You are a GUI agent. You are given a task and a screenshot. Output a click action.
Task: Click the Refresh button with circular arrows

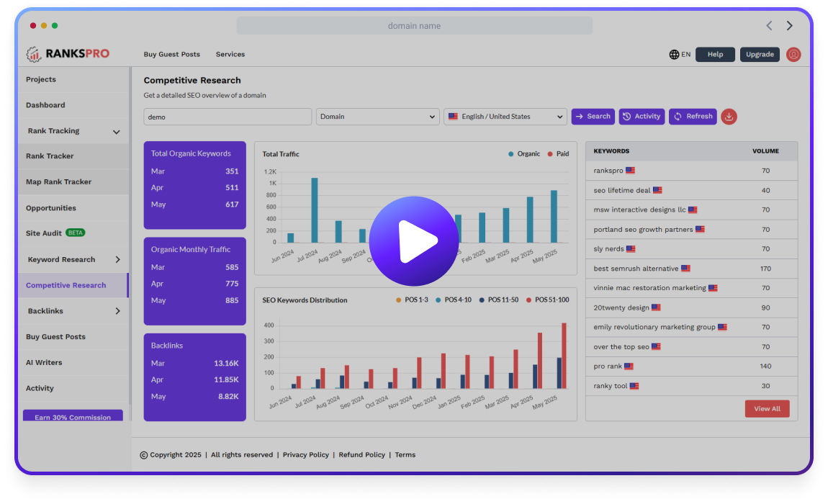pyautogui.click(x=693, y=117)
